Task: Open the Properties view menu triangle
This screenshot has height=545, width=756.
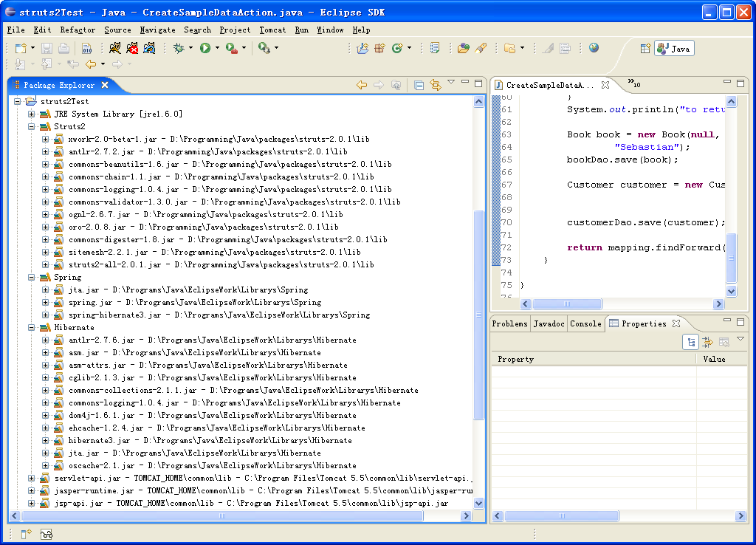Action: point(740,339)
